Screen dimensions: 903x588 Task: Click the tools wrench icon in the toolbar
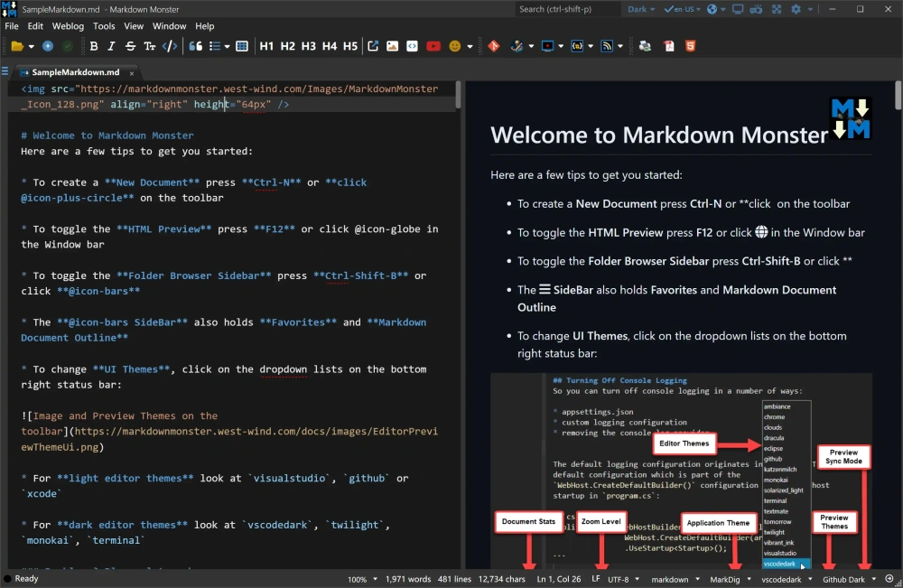(x=517, y=46)
